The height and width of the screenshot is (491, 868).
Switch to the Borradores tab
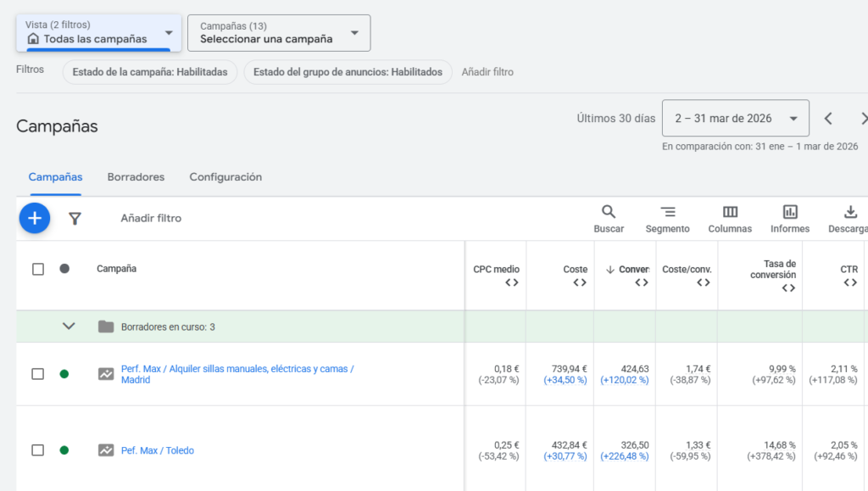[x=136, y=177]
